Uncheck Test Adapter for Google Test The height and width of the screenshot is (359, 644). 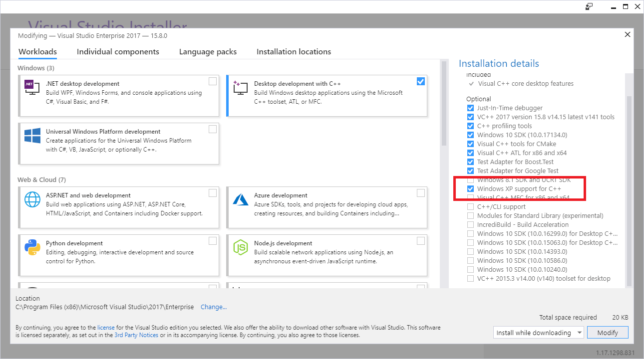pyautogui.click(x=470, y=171)
